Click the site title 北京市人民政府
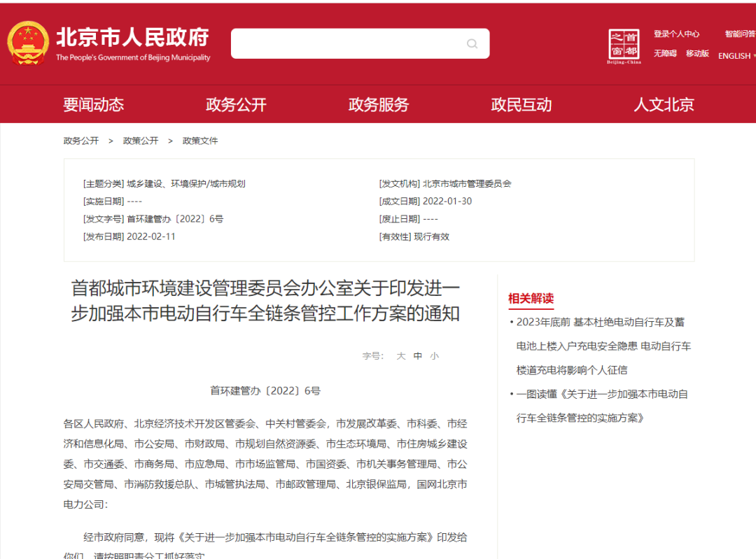The height and width of the screenshot is (559, 756). click(x=133, y=38)
